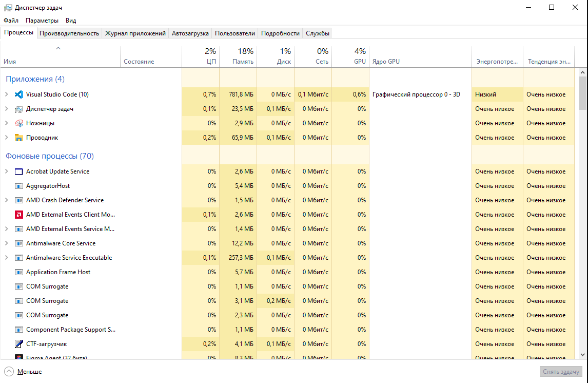This screenshot has width=588, height=383.
Task: Expand the Ножницы app entry
Action: click(6, 123)
